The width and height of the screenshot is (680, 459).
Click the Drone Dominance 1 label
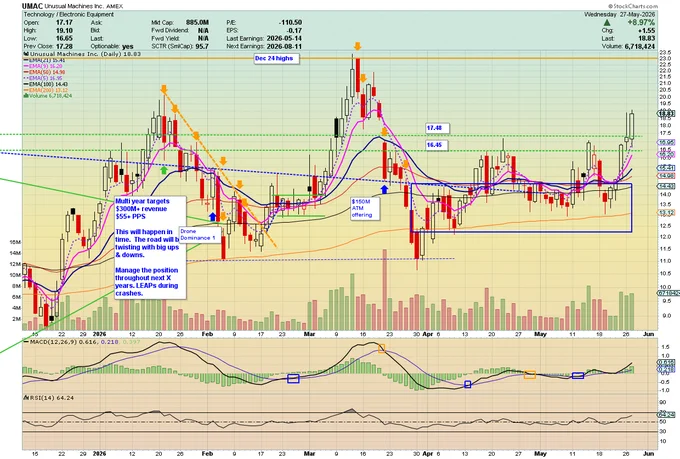(x=200, y=235)
